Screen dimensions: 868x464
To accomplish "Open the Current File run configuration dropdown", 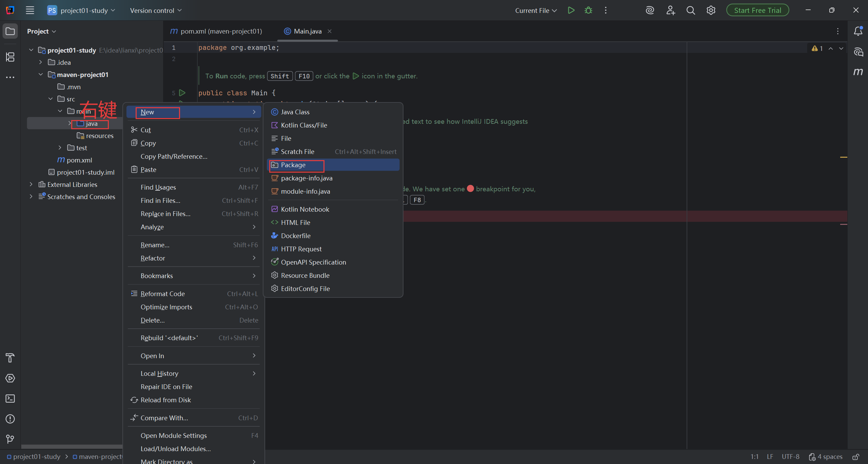I will coord(536,11).
